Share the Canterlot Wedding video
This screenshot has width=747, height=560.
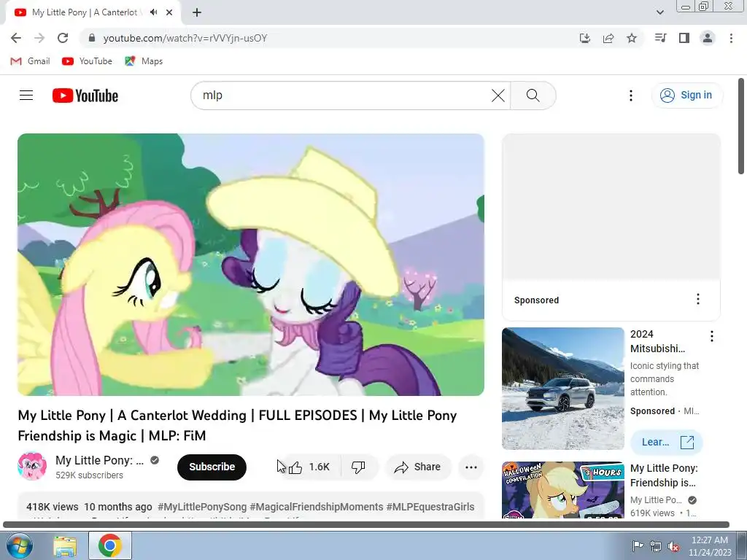pos(418,467)
